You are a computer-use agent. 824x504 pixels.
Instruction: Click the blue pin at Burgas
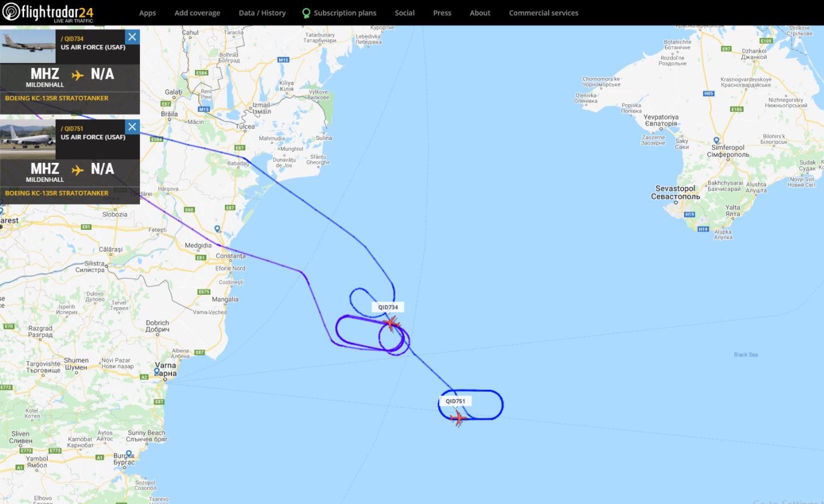point(128,454)
